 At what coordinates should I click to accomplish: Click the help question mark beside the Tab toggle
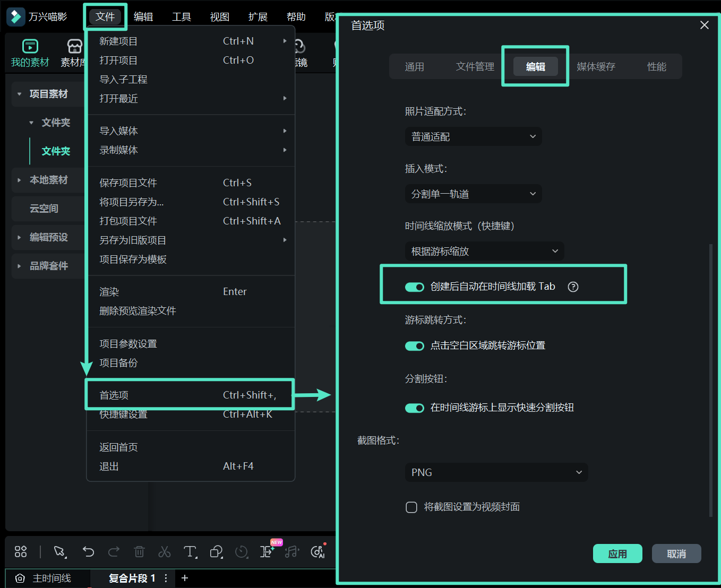(x=573, y=287)
